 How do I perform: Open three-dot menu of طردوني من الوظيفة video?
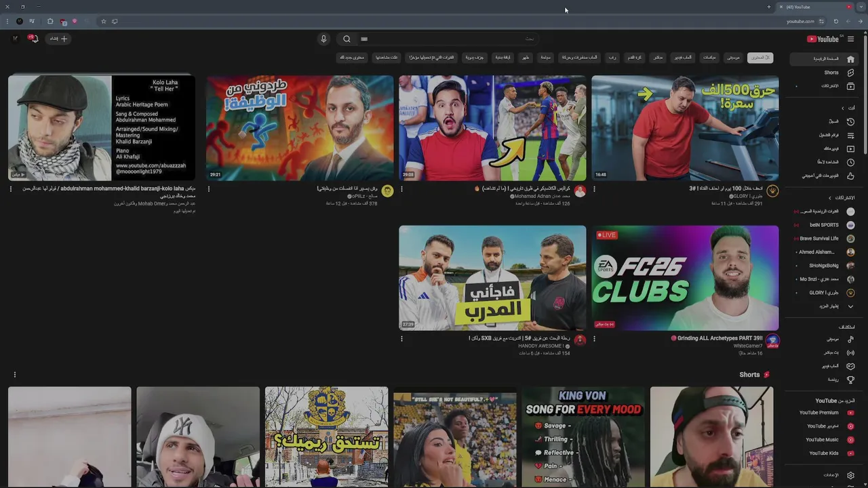tap(209, 189)
